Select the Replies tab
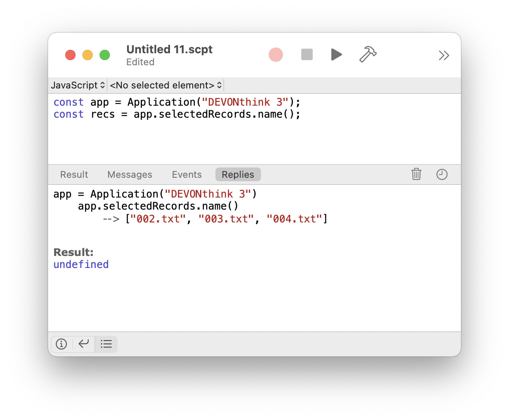 click(238, 175)
